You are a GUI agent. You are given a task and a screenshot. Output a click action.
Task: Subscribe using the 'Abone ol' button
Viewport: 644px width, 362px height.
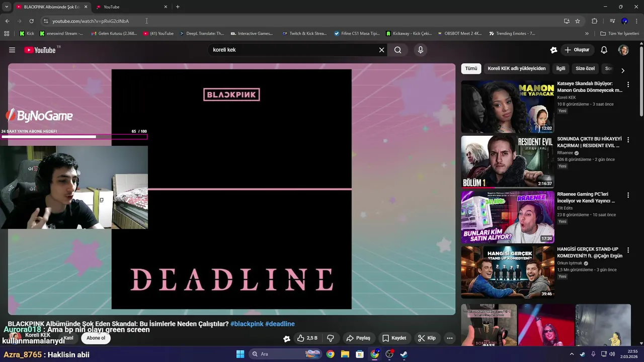(x=96, y=338)
